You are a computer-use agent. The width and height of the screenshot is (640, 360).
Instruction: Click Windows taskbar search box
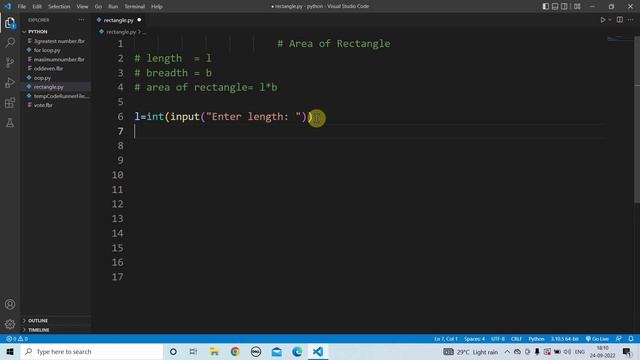point(92,351)
